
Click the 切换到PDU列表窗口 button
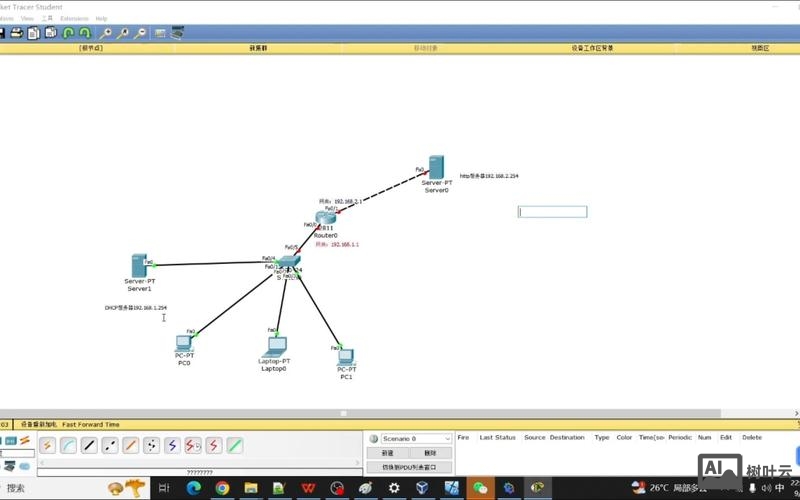[x=409, y=467]
